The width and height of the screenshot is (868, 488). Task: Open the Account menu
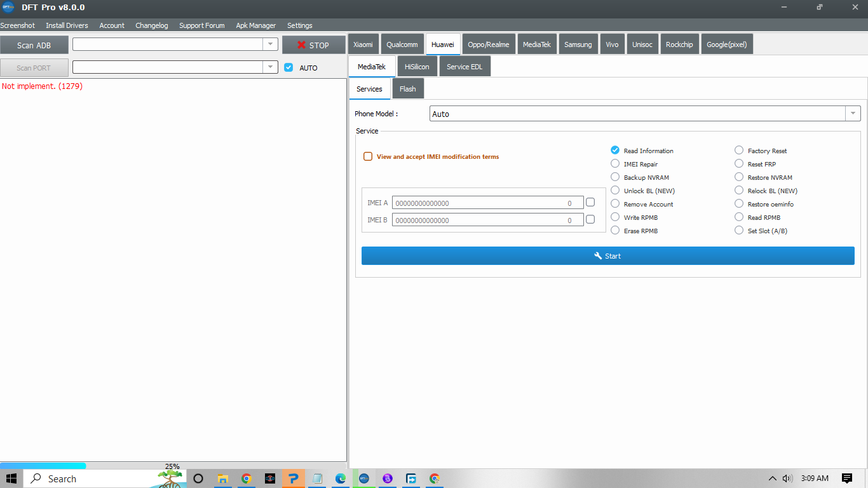point(112,25)
